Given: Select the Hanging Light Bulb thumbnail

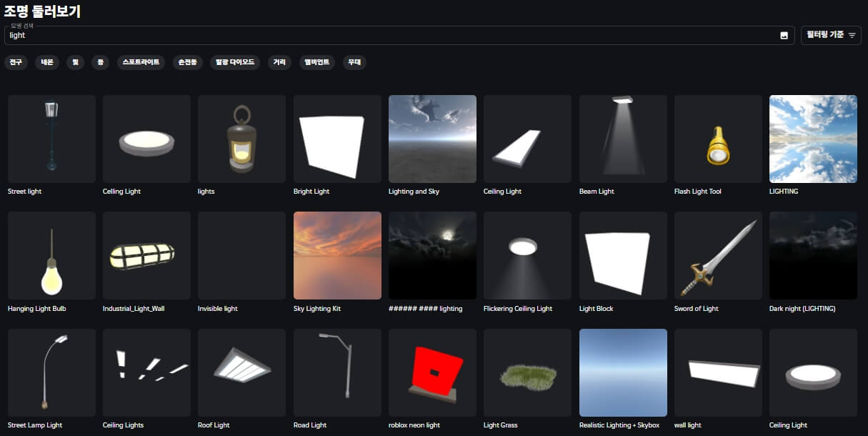Looking at the screenshot, I should point(51,255).
